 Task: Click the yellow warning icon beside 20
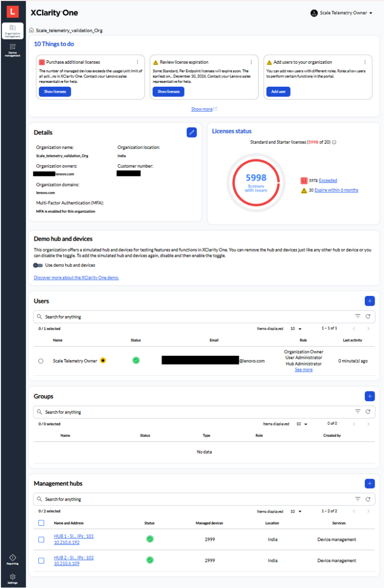pyautogui.click(x=304, y=190)
